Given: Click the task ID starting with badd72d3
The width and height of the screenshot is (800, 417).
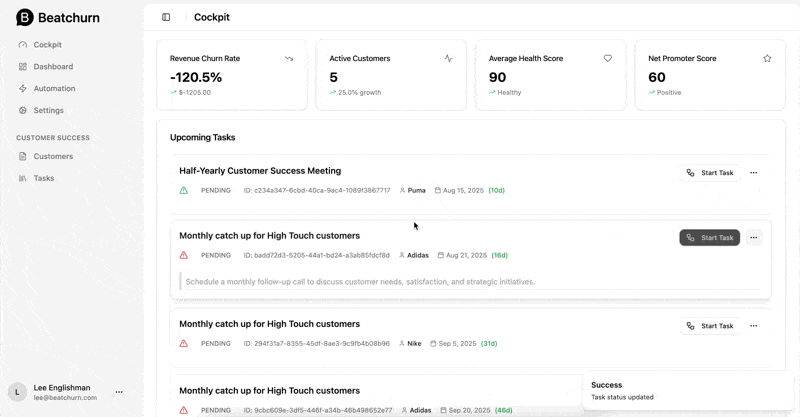Looking at the screenshot, I should click(x=316, y=255).
